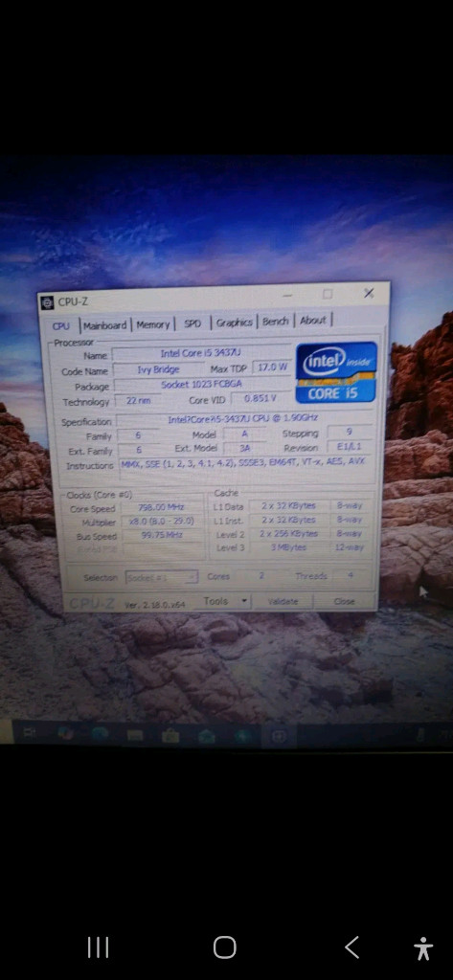Tap the Android back arrow
Screen dimensions: 453x980
pyautogui.click(x=352, y=947)
